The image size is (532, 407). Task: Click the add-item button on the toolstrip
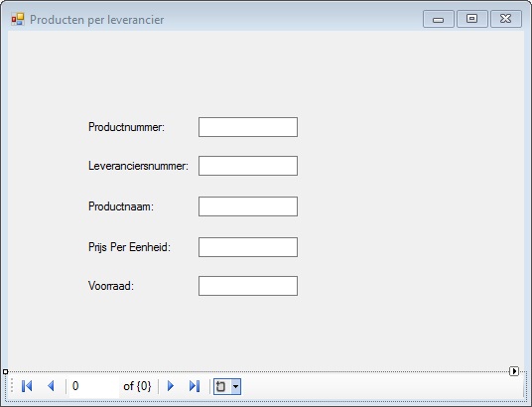(x=221, y=386)
